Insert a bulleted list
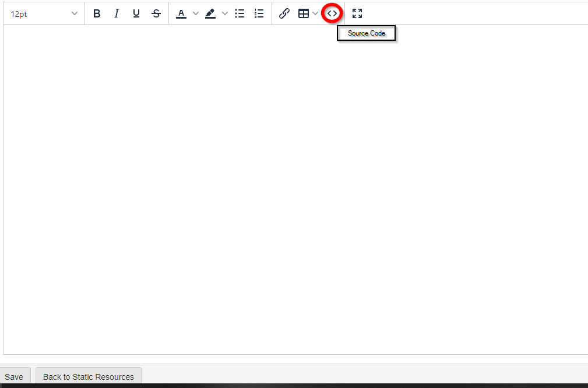This screenshot has width=588, height=388. 240,13
